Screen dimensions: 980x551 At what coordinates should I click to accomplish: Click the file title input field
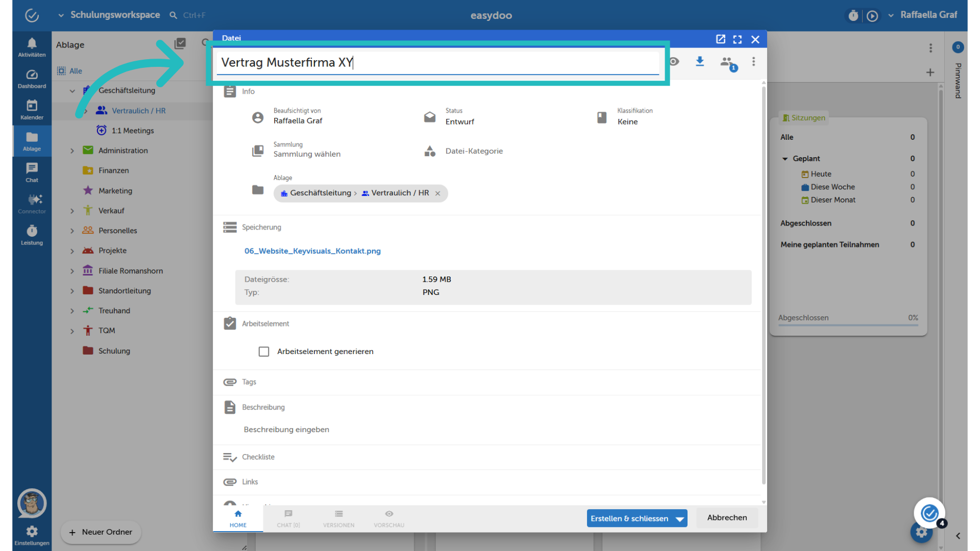437,63
